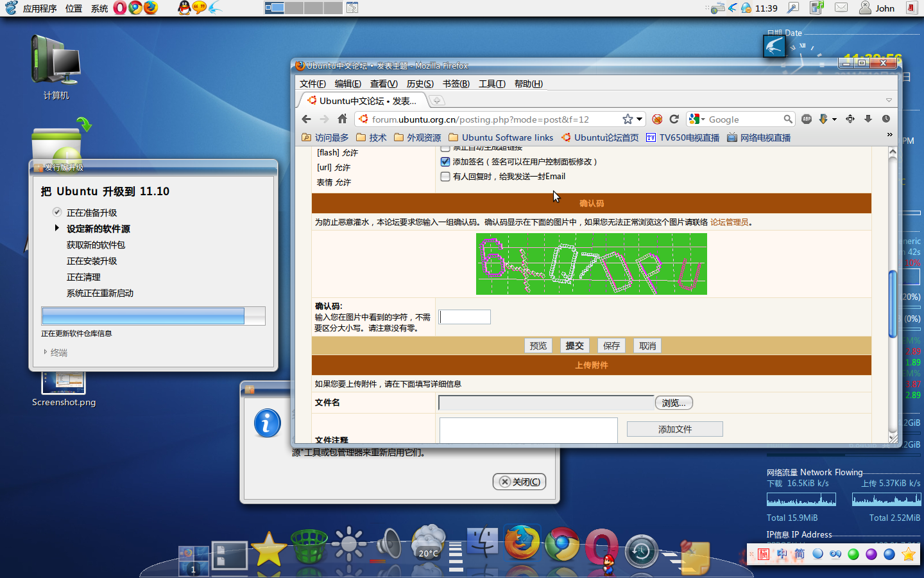Uncheck the add signature checkbox
Screen dimensions: 924x578
[445, 162]
